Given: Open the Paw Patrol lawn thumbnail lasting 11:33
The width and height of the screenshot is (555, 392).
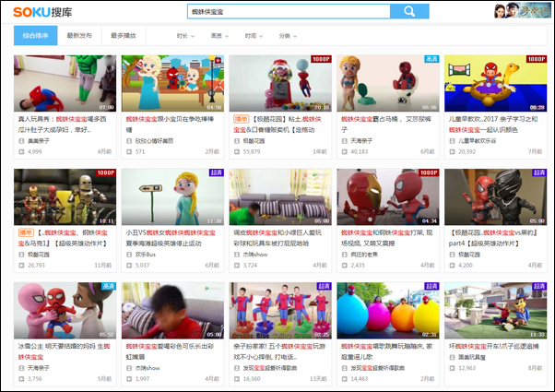Looking at the screenshot, I should coord(496,311).
